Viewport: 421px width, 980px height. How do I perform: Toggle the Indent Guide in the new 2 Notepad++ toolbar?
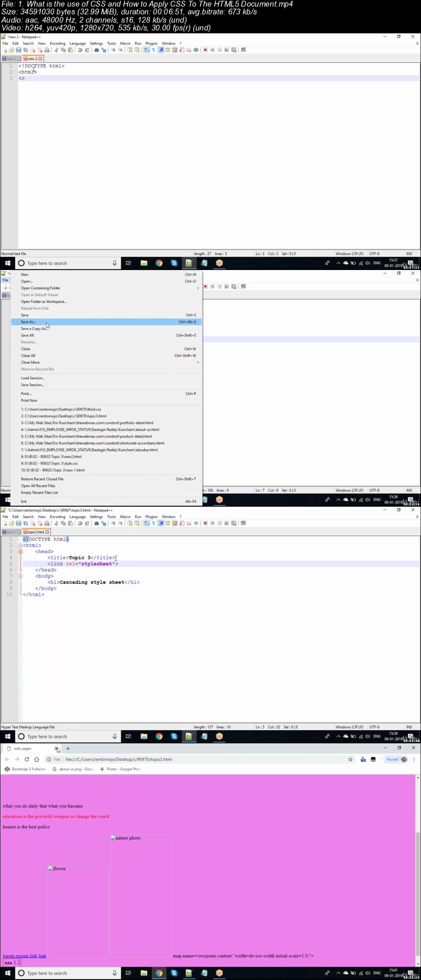[161, 50]
